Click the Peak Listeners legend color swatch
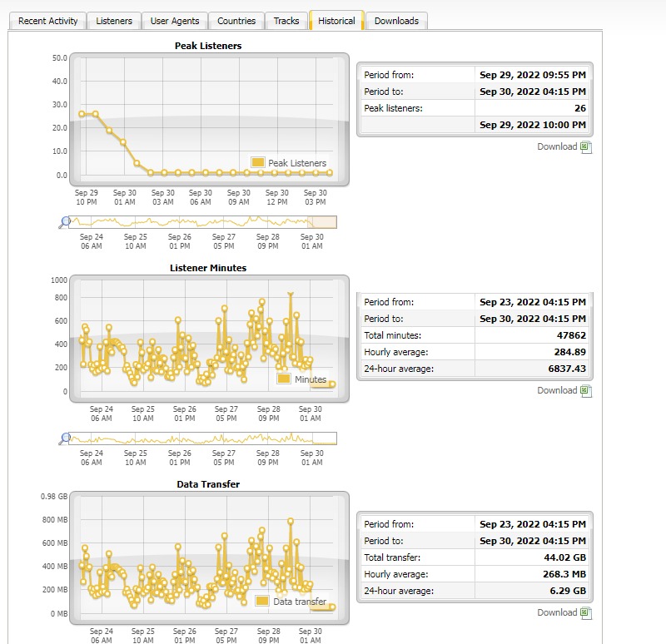This screenshot has height=644, width=666. coord(257,163)
